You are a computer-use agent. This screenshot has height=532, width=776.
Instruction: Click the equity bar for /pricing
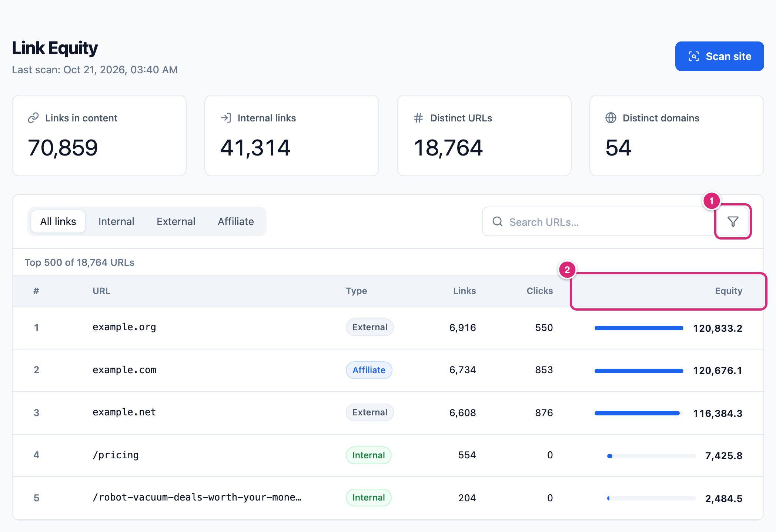pos(652,456)
